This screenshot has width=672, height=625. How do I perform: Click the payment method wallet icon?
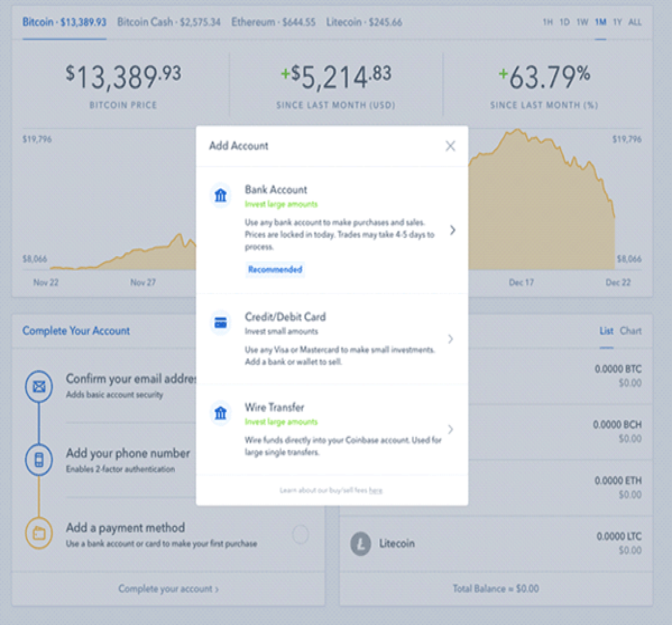(39, 533)
